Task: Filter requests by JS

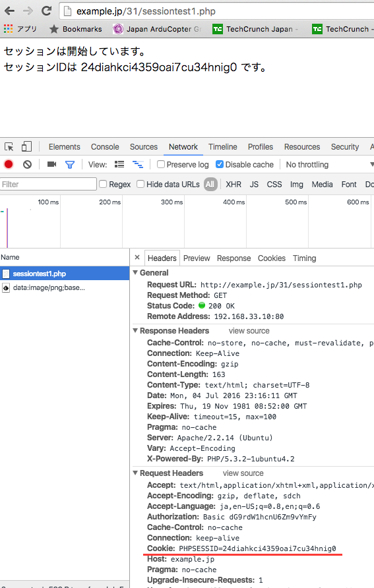Action: pyautogui.click(x=254, y=184)
